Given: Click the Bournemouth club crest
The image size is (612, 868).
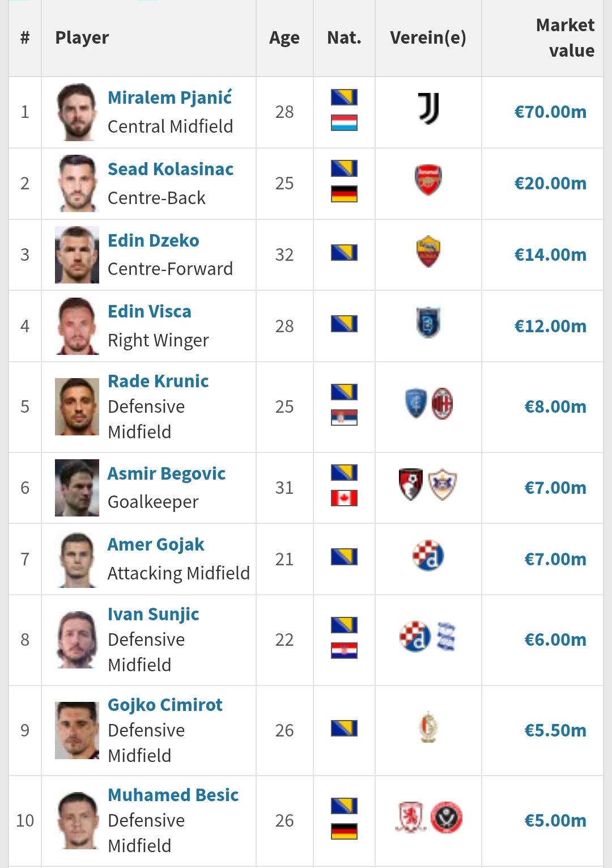Looking at the screenshot, I should 411,484.
